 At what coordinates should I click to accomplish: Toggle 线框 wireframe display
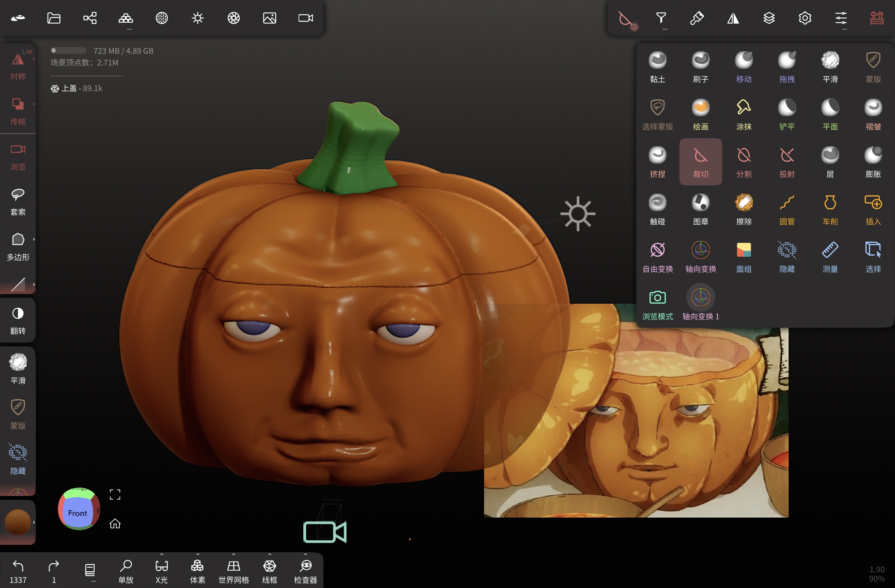(269, 571)
